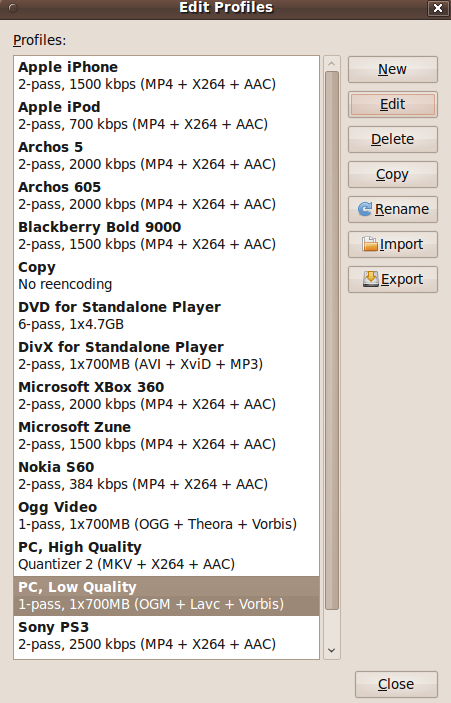This screenshot has width=451, height=703.
Task: Select the Ogg Video profile
Action: (x=166, y=516)
